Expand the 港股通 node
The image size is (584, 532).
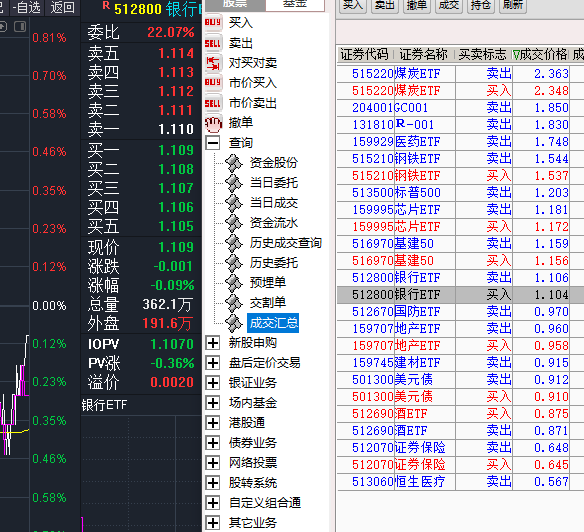point(213,423)
